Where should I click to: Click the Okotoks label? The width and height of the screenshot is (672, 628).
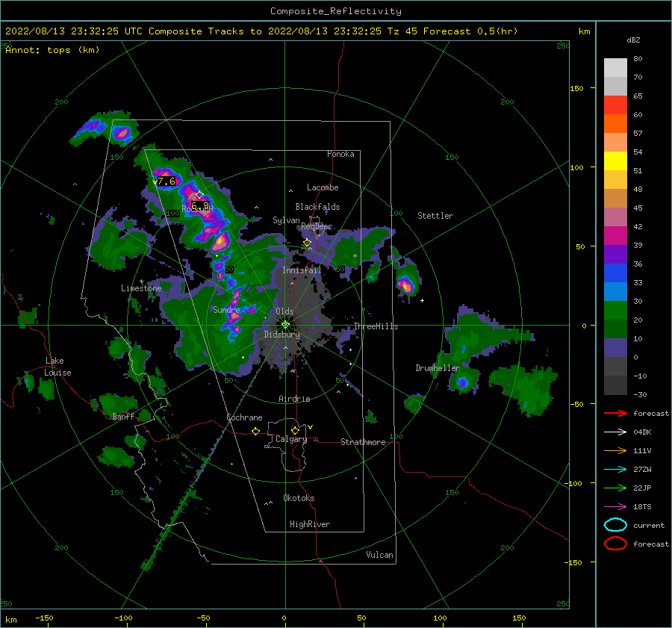point(299,498)
